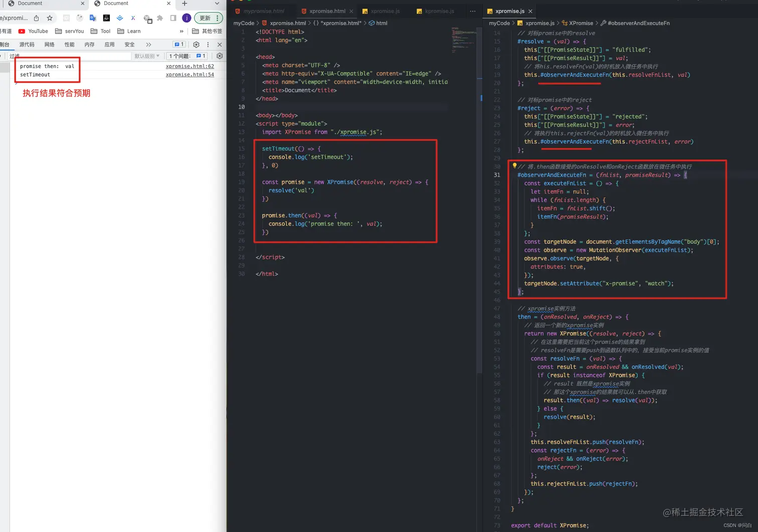The height and width of the screenshot is (532, 758).
Task: Open the editor group more actions
Action: coord(473,11)
